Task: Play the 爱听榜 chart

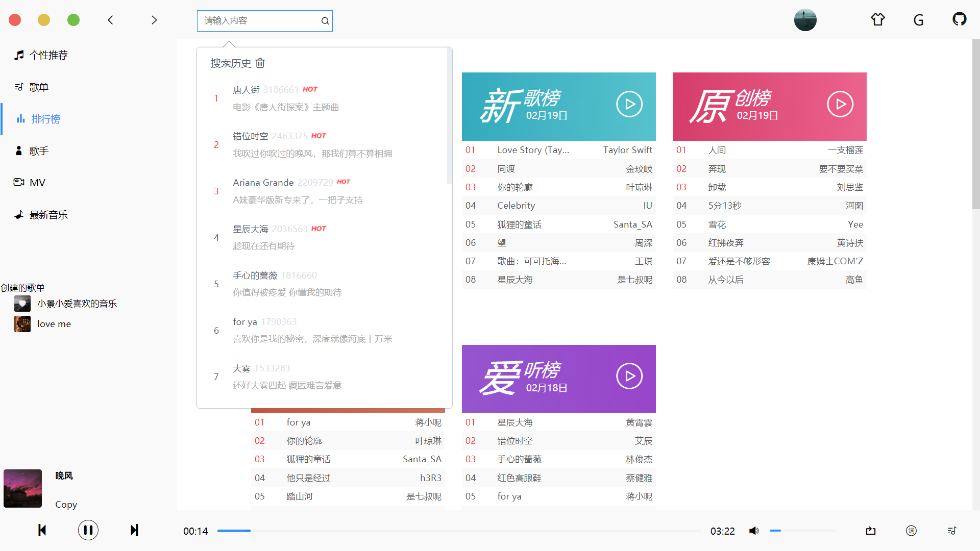Action: click(x=629, y=376)
